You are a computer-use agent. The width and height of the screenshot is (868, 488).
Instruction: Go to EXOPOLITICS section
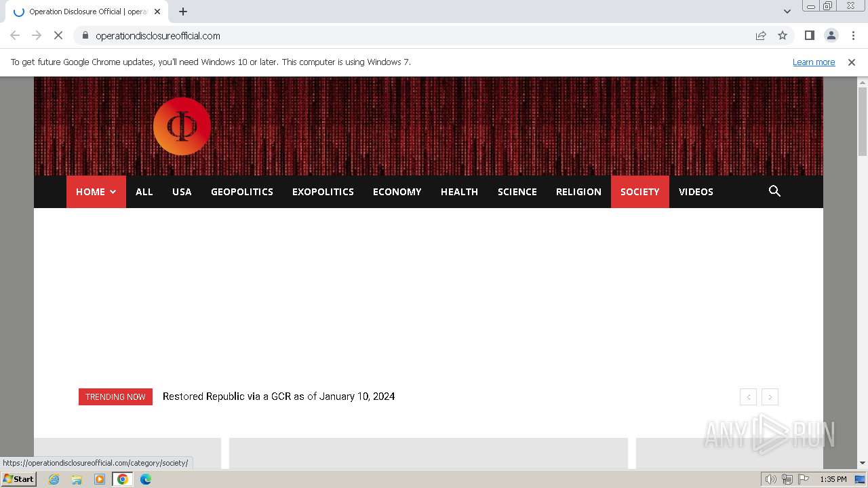(x=323, y=192)
